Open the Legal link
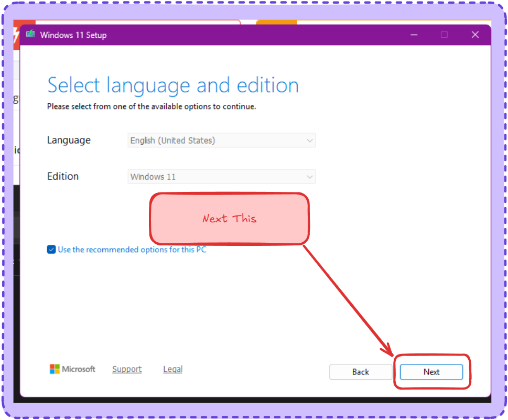This screenshot has height=420, width=508. [x=172, y=369]
